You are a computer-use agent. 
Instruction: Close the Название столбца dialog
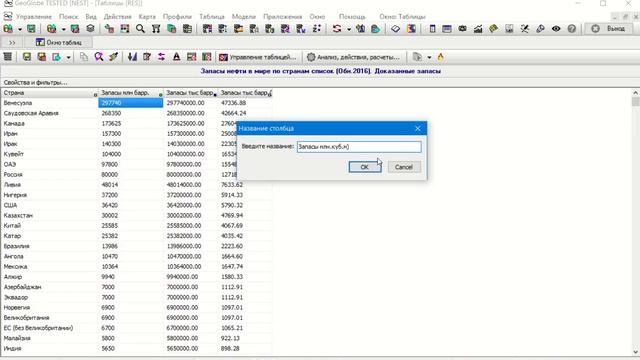coord(418,129)
